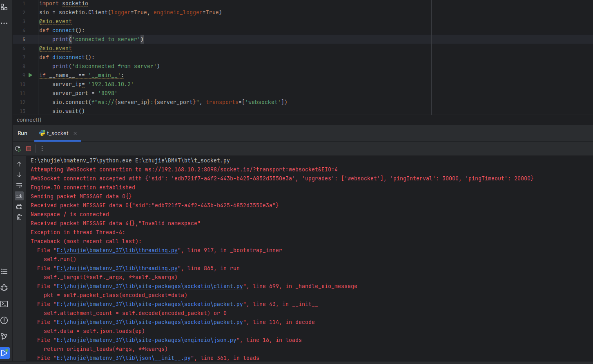Toggle soft-wrap for console output

click(x=19, y=185)
